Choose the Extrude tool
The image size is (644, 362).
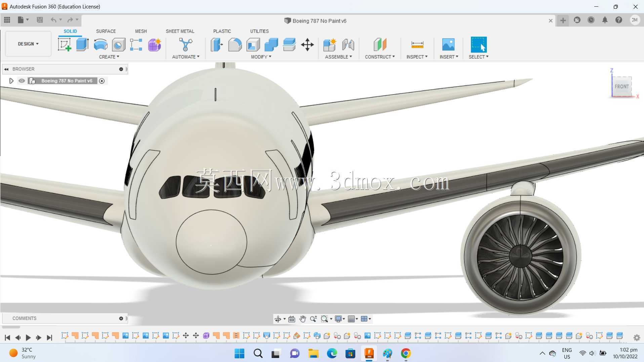82,44
